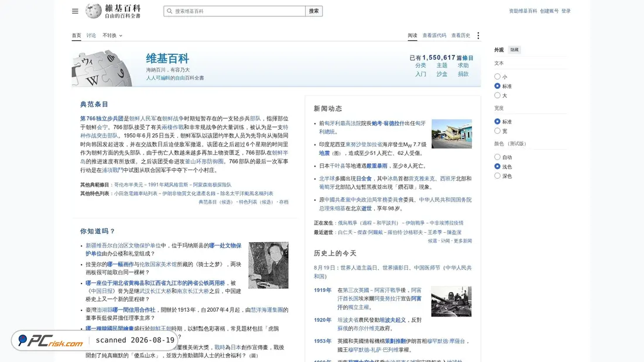The image size is (644, 362).
Task: Open the 坦波夫起义 link
Action: tap(393, 320)
